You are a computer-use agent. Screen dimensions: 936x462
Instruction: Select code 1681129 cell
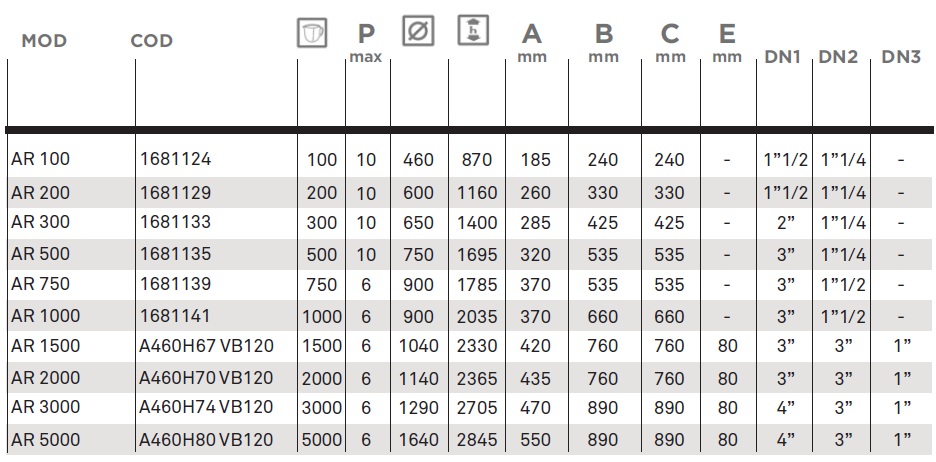pyautogui.click(x=176, y=193)
